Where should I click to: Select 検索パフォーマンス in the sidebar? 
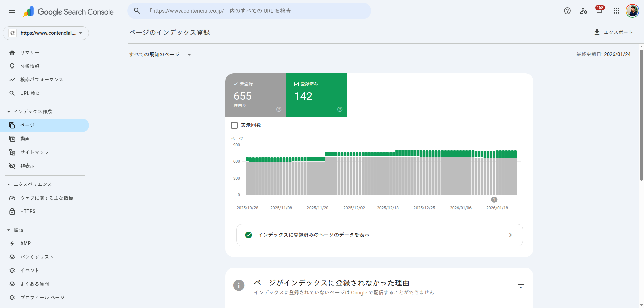click(41, 79)
